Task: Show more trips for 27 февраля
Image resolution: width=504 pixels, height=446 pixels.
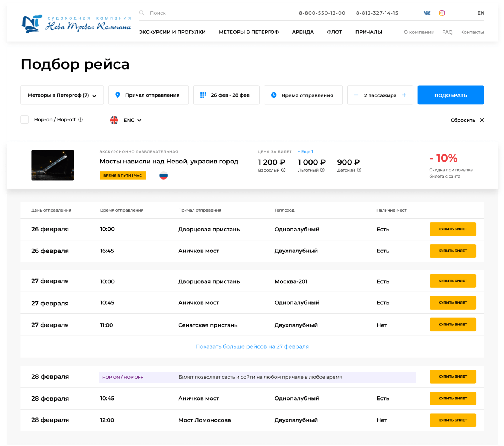Action: [x=252, y=346]
